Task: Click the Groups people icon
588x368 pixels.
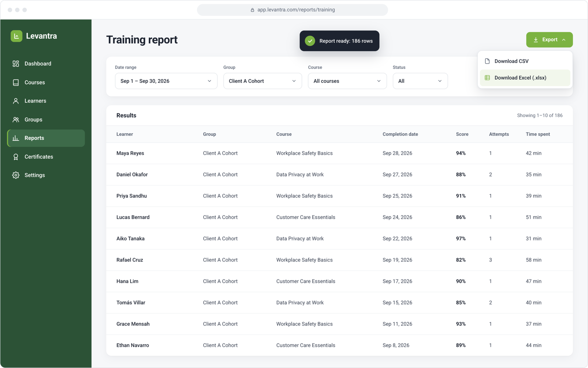Action: 16,120
